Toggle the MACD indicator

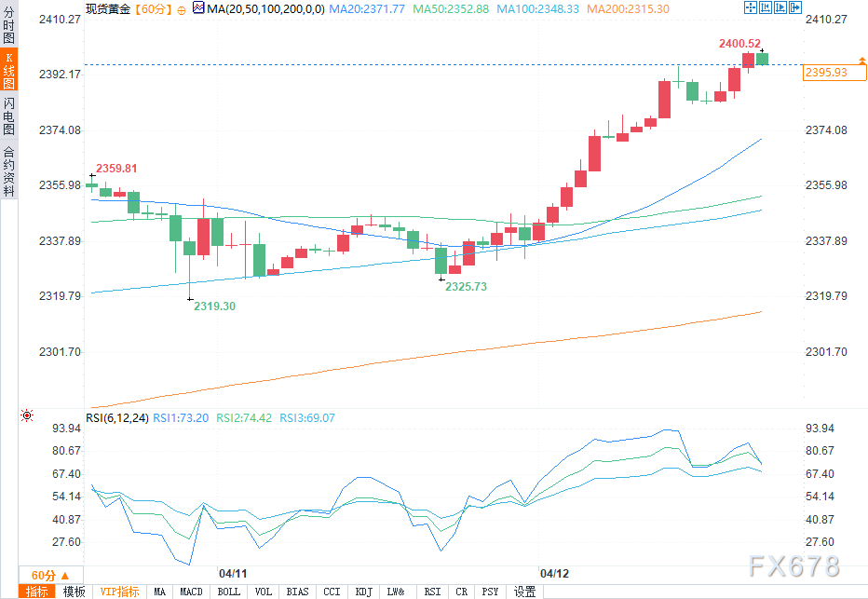pos(191,592)
